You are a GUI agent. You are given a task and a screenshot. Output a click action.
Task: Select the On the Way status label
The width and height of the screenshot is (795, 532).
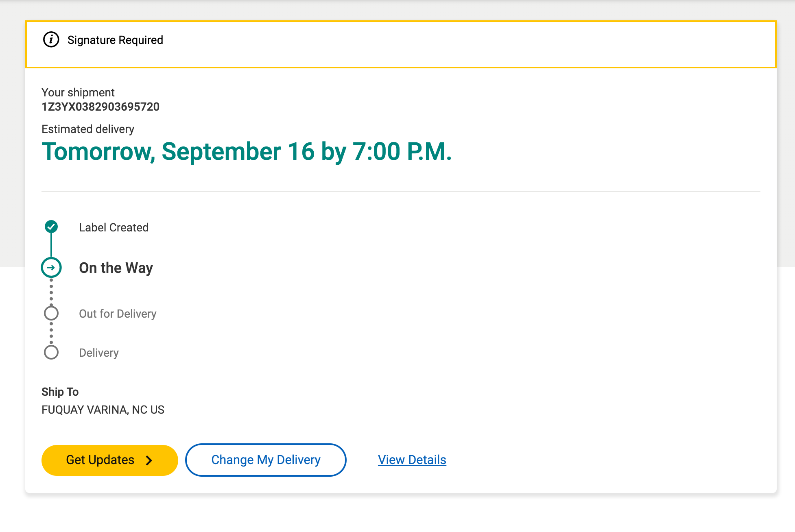[116, 268]
